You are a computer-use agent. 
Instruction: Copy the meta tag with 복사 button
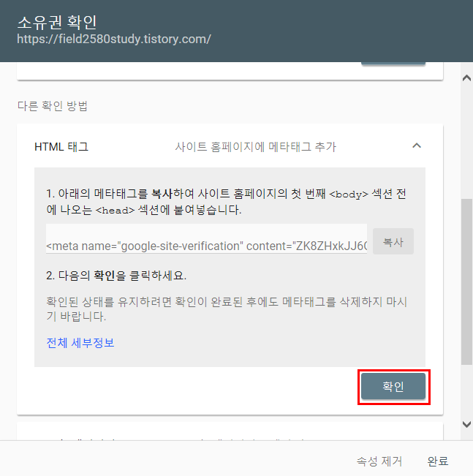[x=393, y=241]
